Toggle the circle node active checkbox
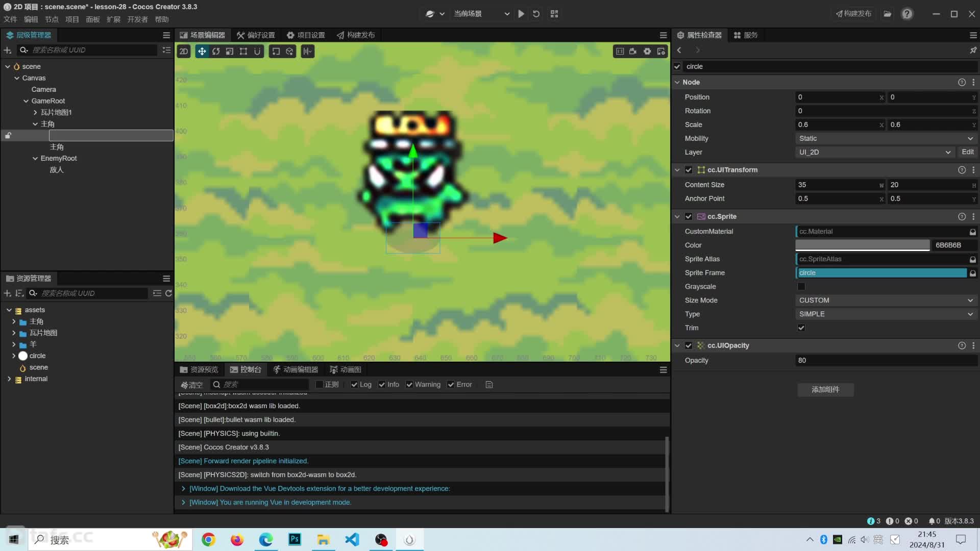980x551 pixels. (x=677, y=66)
